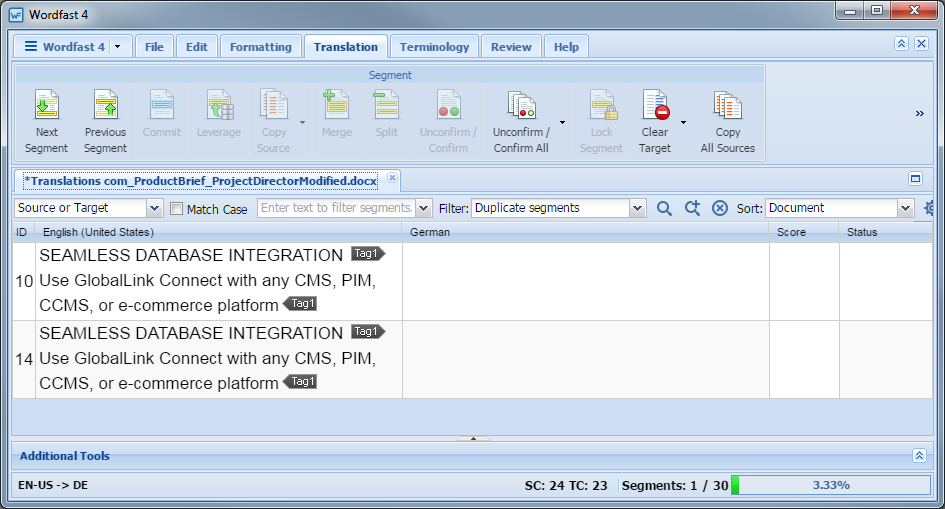Screen dimensions: 945x509
Task: Click the English (United States) column header
Action: click(x=218, y=232)
